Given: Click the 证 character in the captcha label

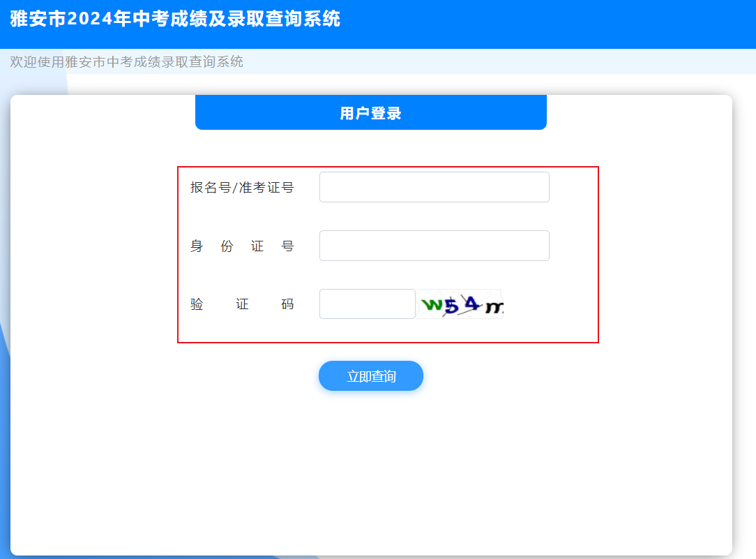Looking at the screenshot, I should 242,305.
